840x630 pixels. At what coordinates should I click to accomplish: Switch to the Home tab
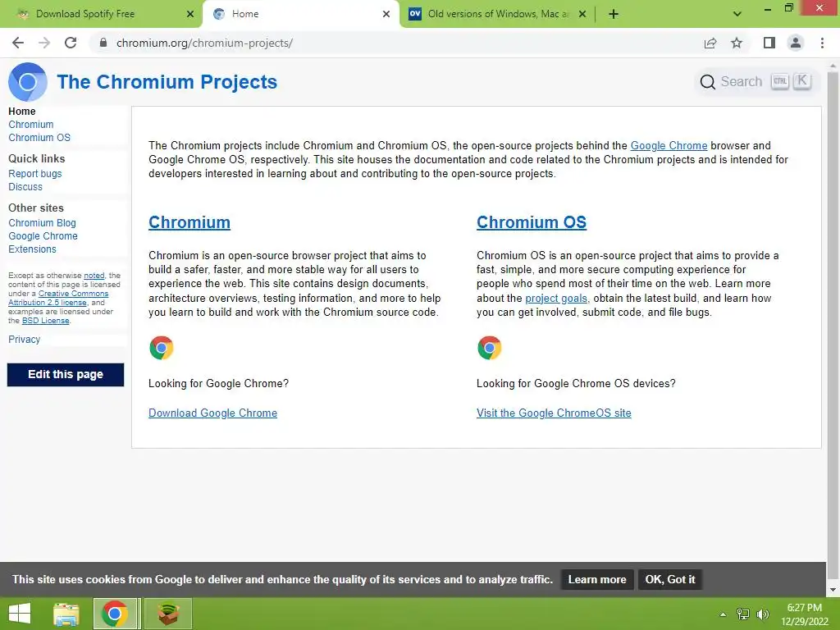click(301, 14)
